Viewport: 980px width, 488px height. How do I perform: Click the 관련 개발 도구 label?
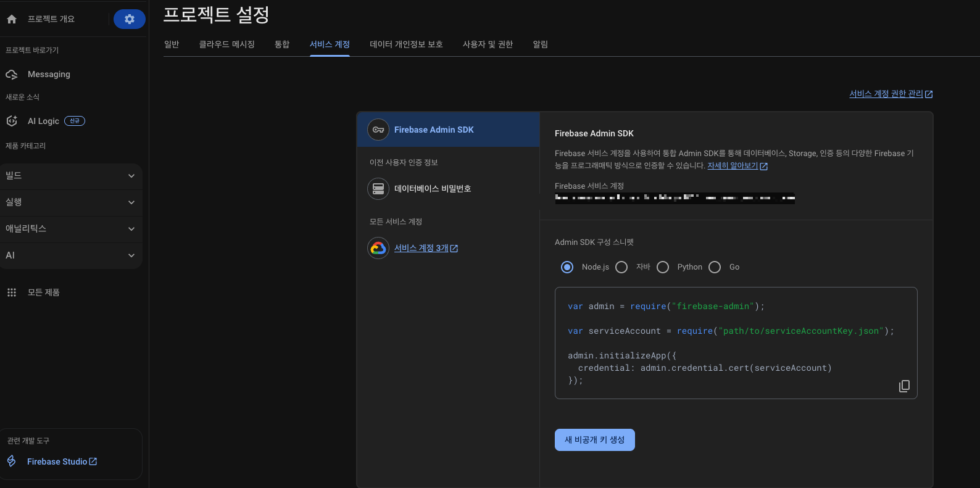click(28, 440)
